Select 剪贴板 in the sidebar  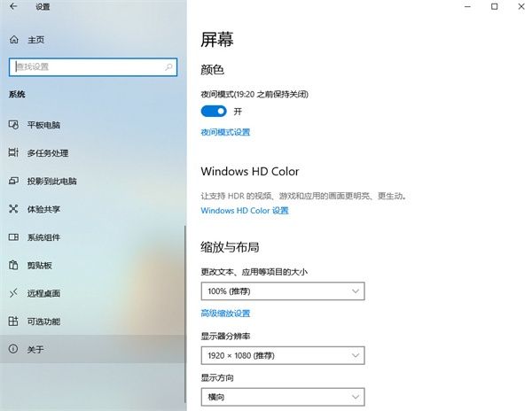coord(92,265)
